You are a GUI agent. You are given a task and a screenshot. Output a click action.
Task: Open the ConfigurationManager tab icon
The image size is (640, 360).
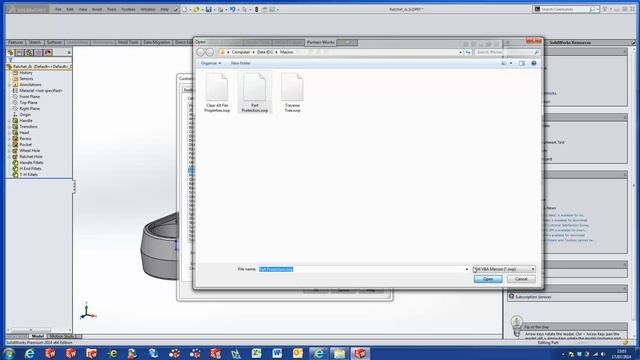point(29,53)
